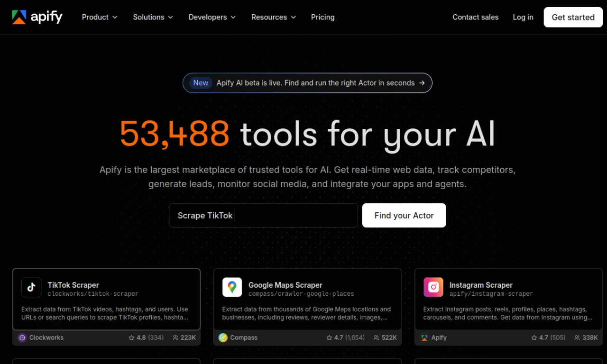Click the clockworks/tiktok-scraper path text

pos(93,294)
